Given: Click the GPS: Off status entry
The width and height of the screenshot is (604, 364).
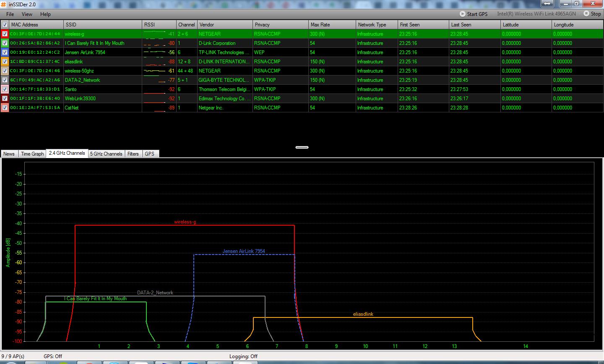Looking at the screenshot, I should (52, 356).
